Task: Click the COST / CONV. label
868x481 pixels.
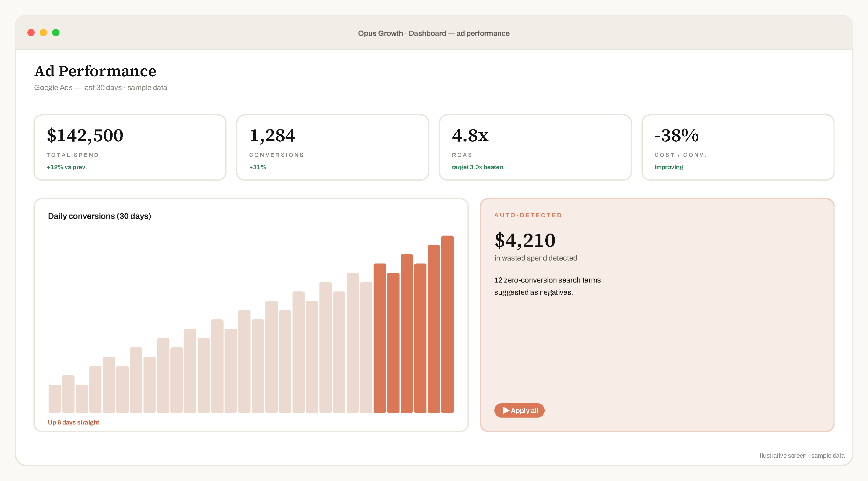Action: [x=680, y=155]
